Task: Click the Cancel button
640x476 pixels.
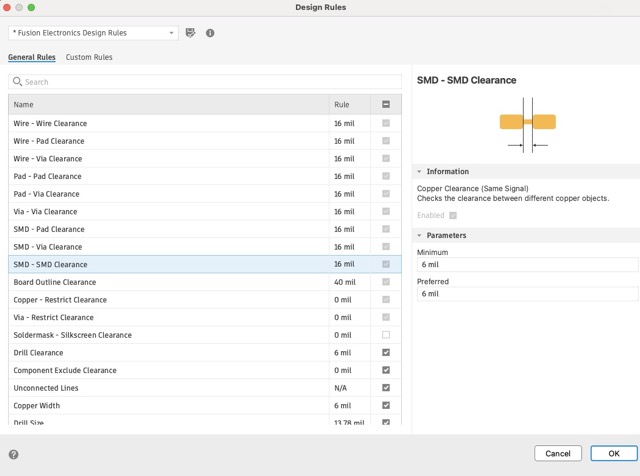Action: (558, 453)
